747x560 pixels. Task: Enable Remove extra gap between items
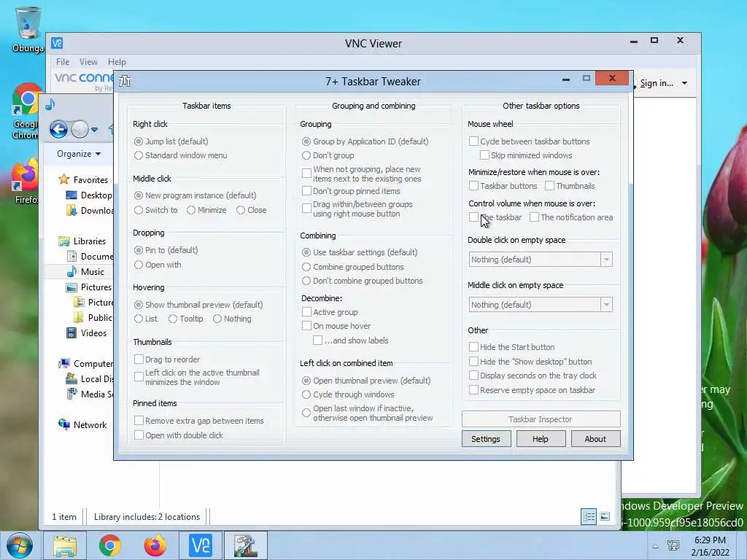coord(139,421)
